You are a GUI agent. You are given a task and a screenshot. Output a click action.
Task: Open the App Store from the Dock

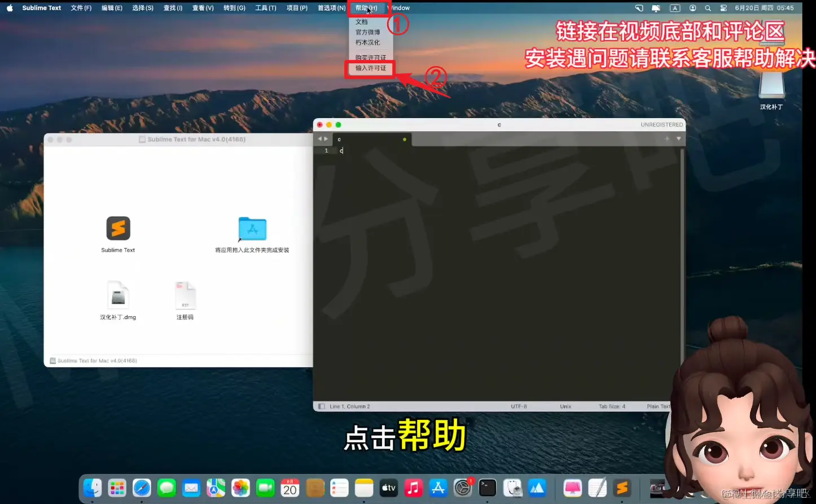pos(438,488)
